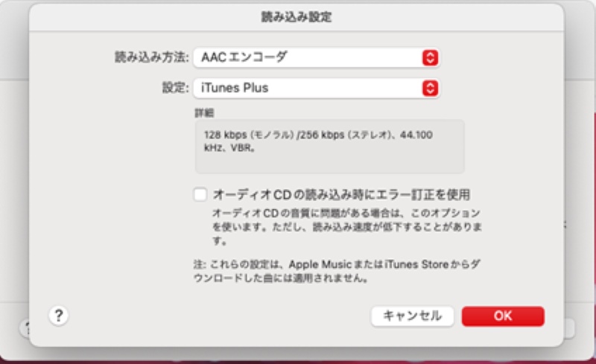The width and height of the screenshot is (596, 364).
Task: Click the iTunes Plus text in the popup
Action: [235, 88]
